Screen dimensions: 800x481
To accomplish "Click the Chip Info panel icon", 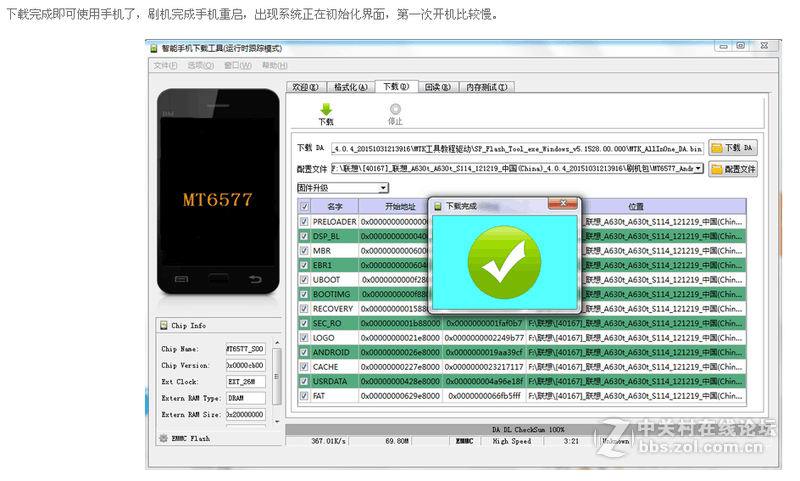I will tap(164, 325).
